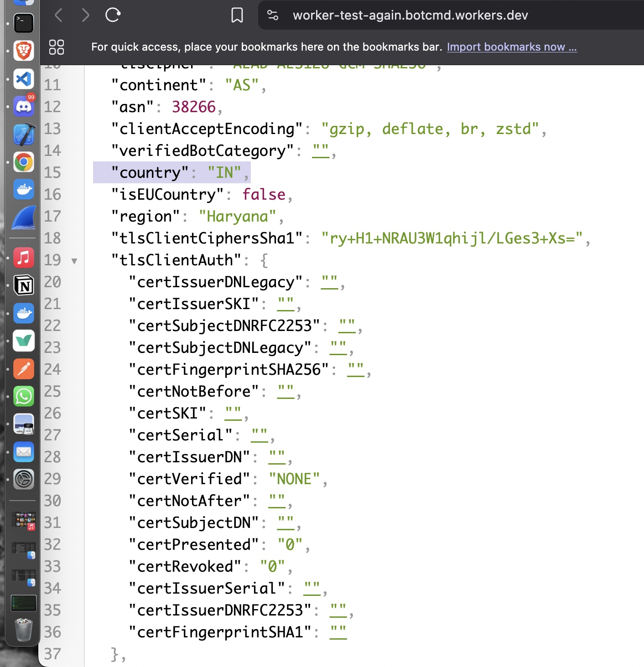Open Discord with the 99 badge
The height and width of the screenshot is (667, 644).
(24, 106)
